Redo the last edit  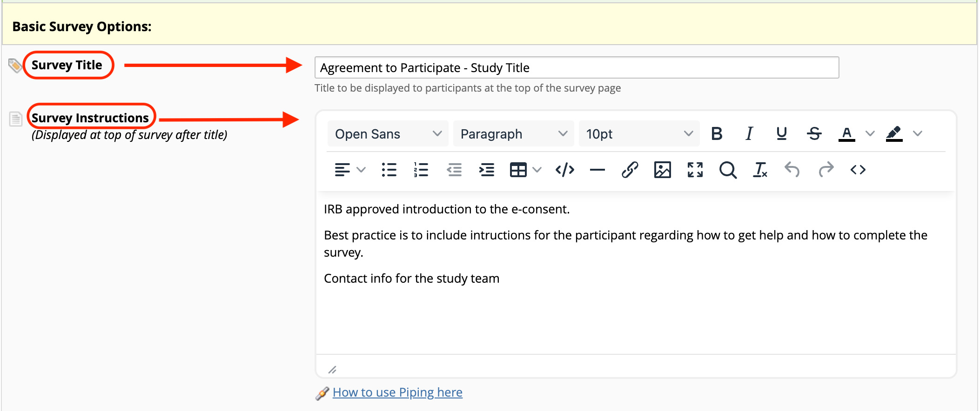[x=826, y=170]
